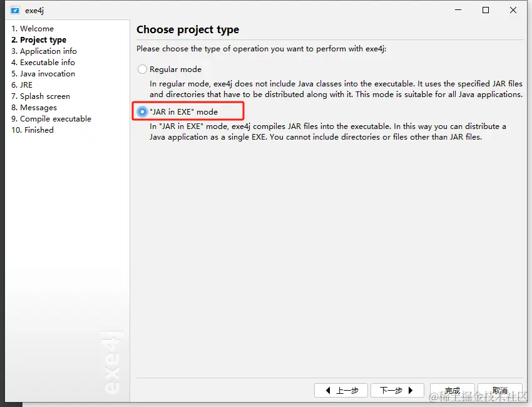The height and width of the screenshot is (407, 532).
Task: Open step 4. Executable info
Action: click(43, 63)
